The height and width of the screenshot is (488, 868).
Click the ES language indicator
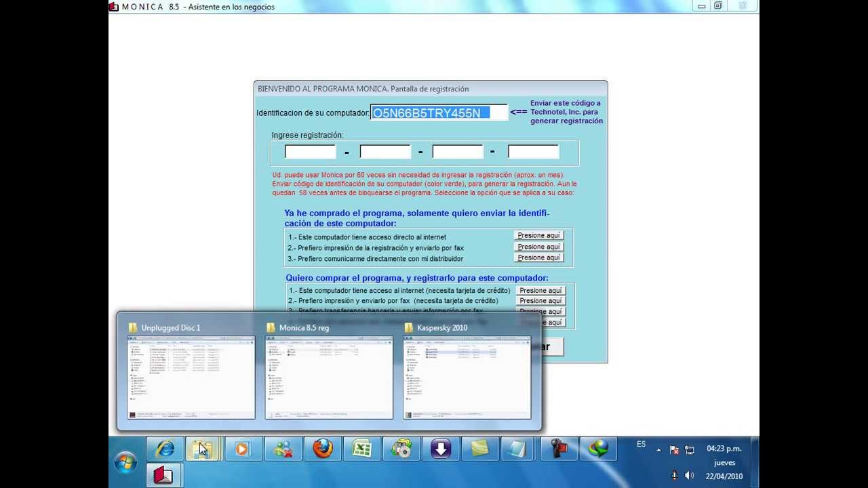click(x=642, y=445)
